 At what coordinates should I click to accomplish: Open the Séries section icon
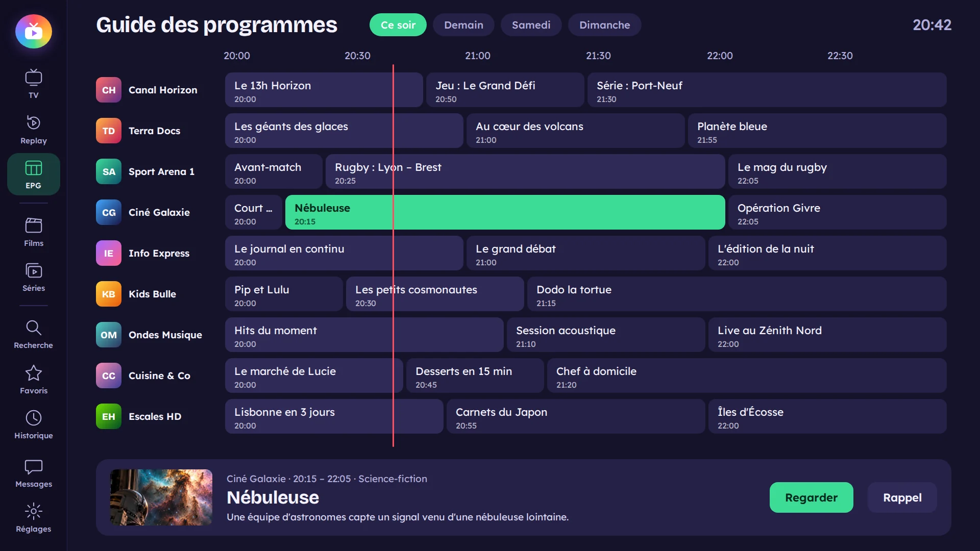[33, 270]
